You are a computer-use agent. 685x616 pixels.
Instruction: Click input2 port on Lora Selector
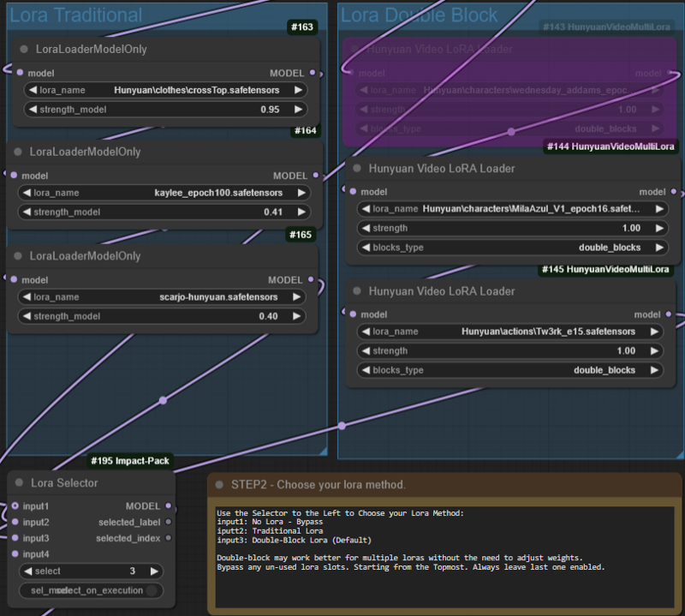point(15,522)
